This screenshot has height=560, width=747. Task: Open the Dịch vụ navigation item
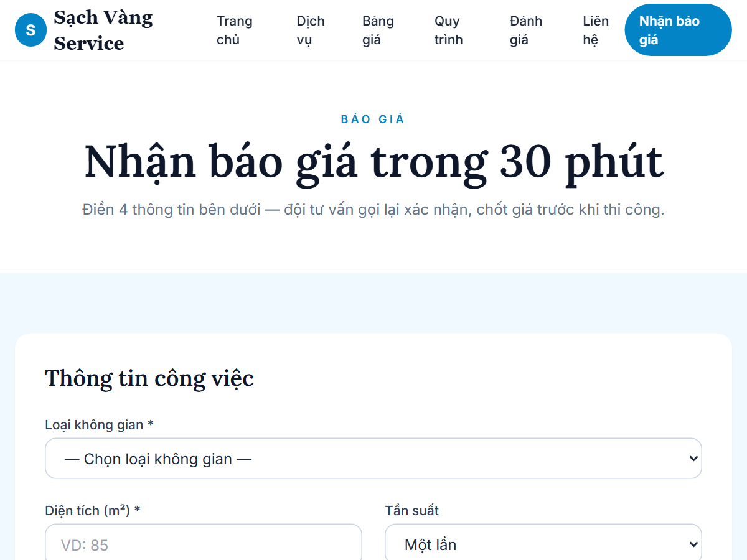[x=311, y=30]
